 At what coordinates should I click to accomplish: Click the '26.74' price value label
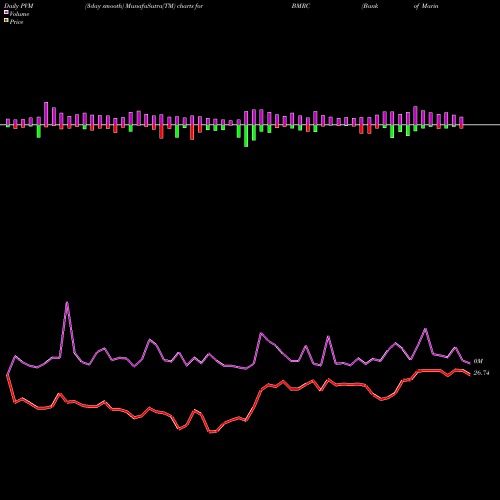[x=481, y=373]
